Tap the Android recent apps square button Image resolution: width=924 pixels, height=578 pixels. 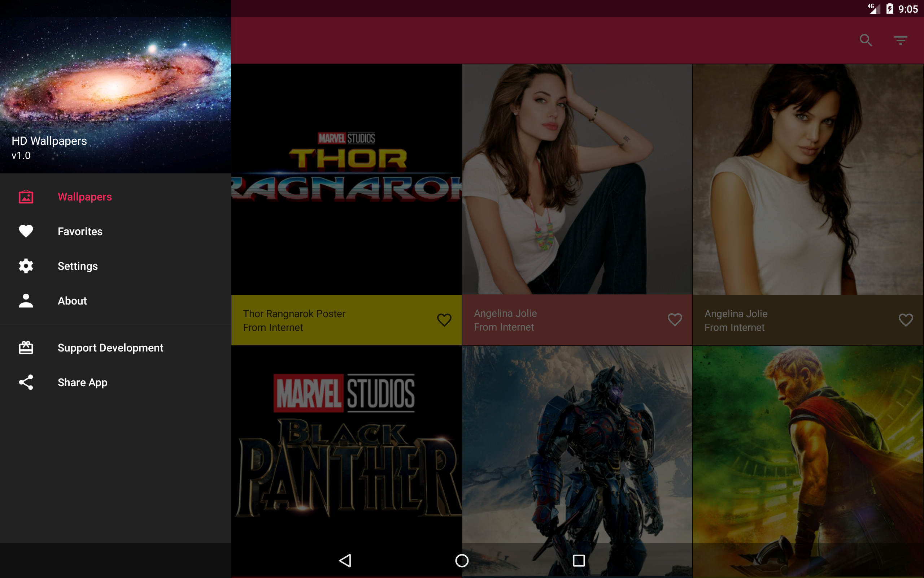(579, 560)
